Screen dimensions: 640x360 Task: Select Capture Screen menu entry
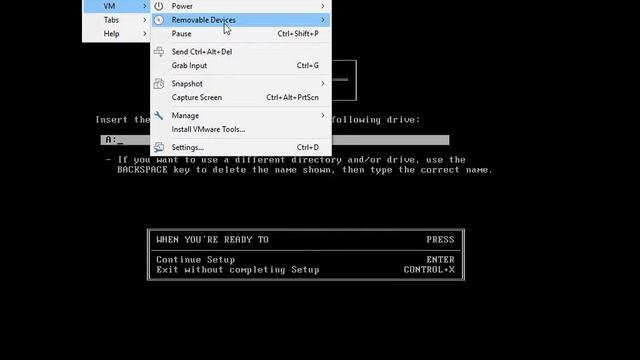[x=241, y=98]
